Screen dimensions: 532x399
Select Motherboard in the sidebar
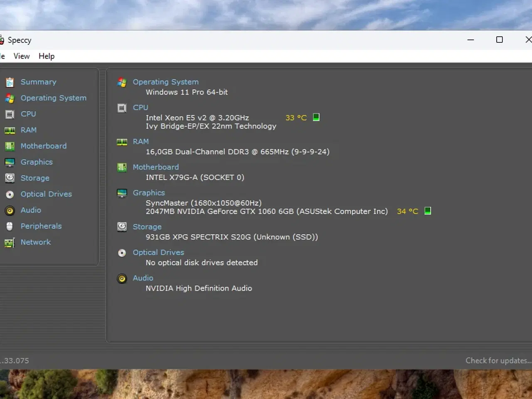(x=44, y=146)
